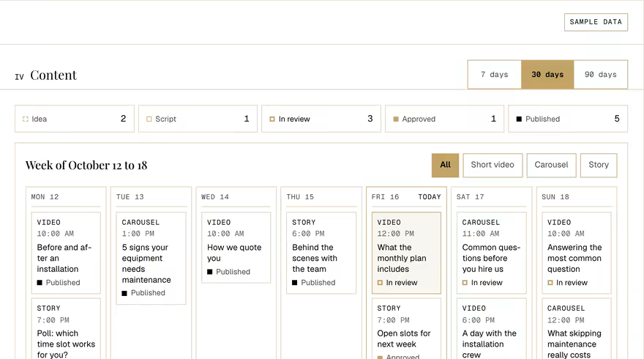The width and height of the screenshot is (644, 359).
Task: Open 'Behind the scenes with the team' story
Action: pos(321,253)
